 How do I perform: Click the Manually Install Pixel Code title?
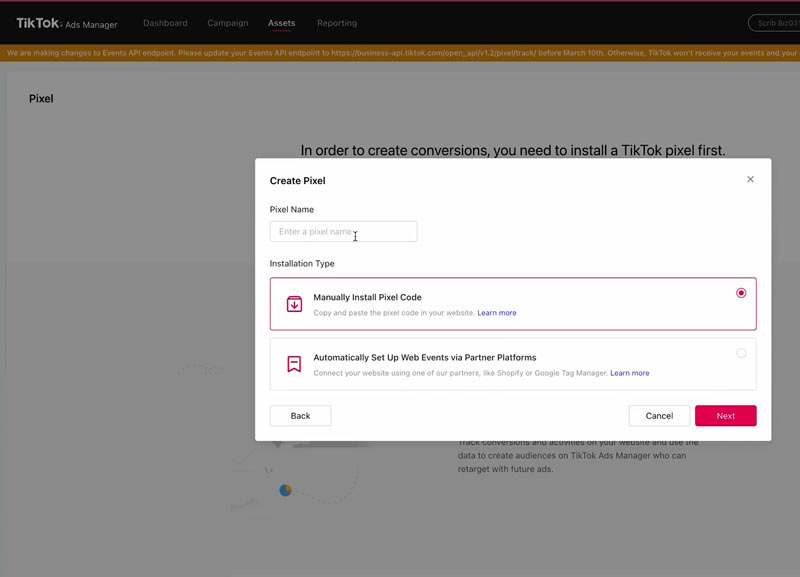[367, 297]
